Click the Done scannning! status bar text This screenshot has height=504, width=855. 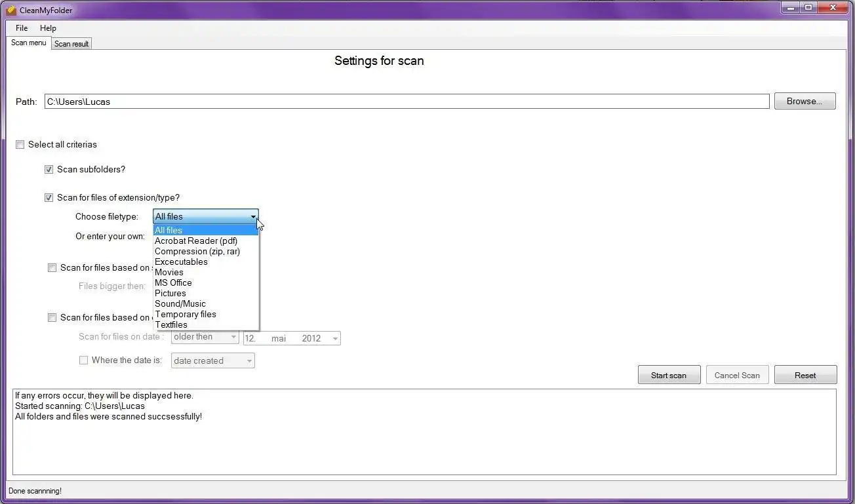pyautogui.click(x=35, y=491)
